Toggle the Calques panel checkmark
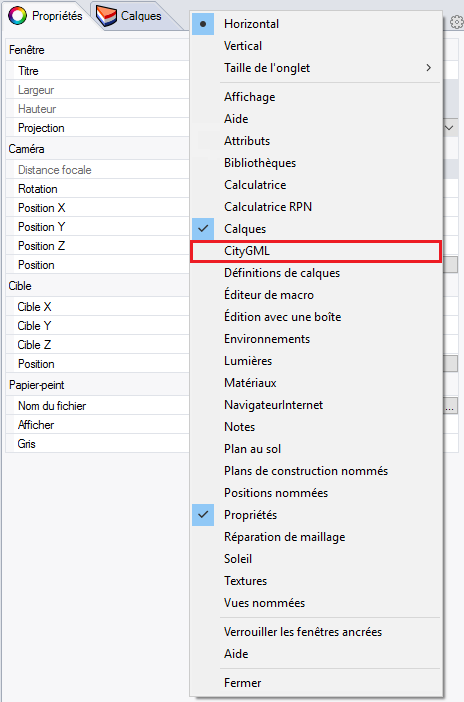Image resolution: width=464 pixels, height=702 pixels. pyautogui.click(x=203, y=229)
